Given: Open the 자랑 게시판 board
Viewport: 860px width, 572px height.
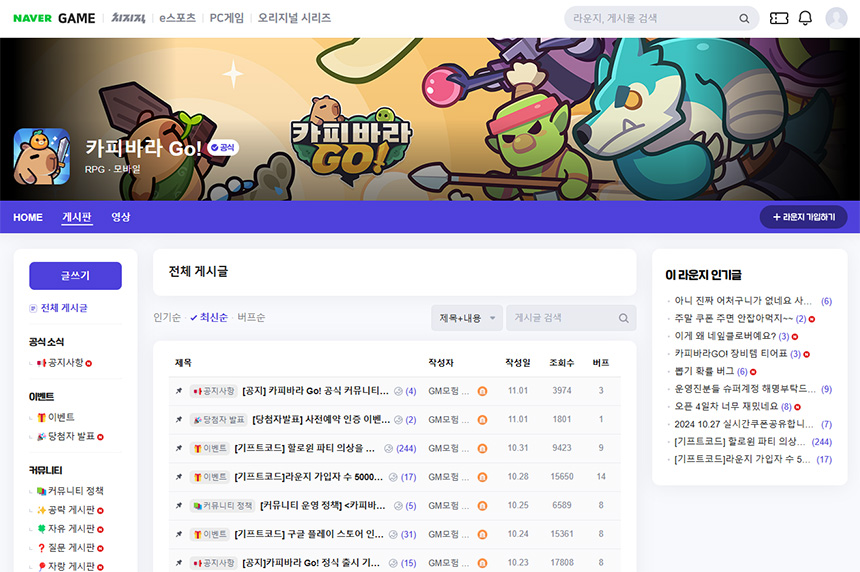Looking at the screenshot, I should tap(70, 567).
